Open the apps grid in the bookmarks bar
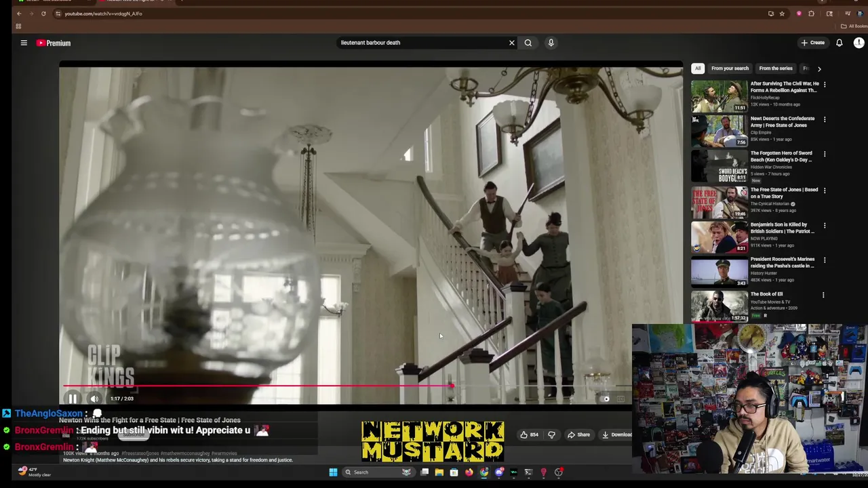Viewport: 868px width, 488px height. tap(18, 26)
